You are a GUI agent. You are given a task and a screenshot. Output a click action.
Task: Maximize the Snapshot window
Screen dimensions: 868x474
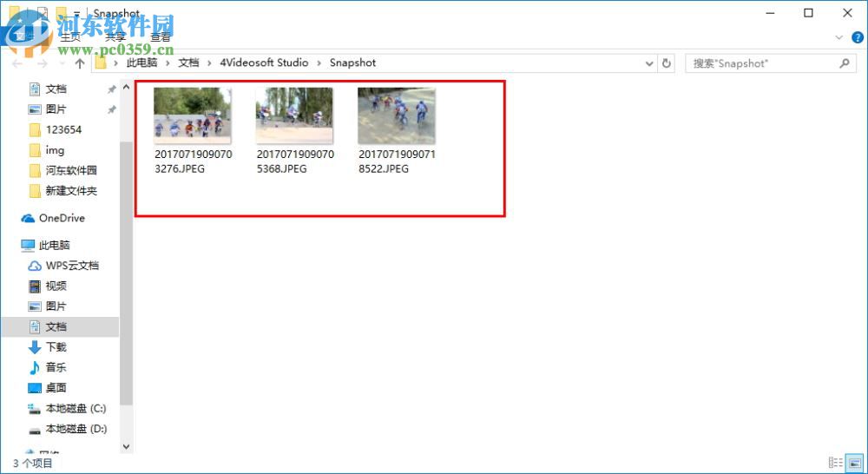click(809, 13)
